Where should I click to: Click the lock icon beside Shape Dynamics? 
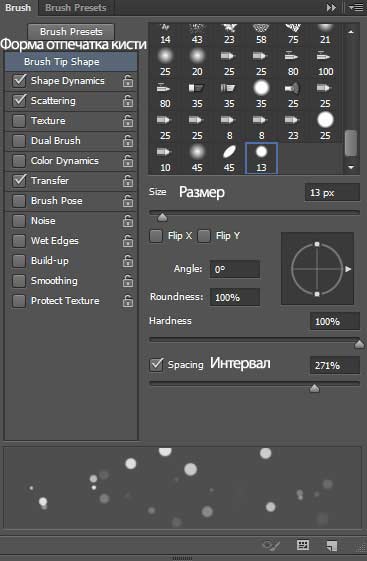(128, 81)
